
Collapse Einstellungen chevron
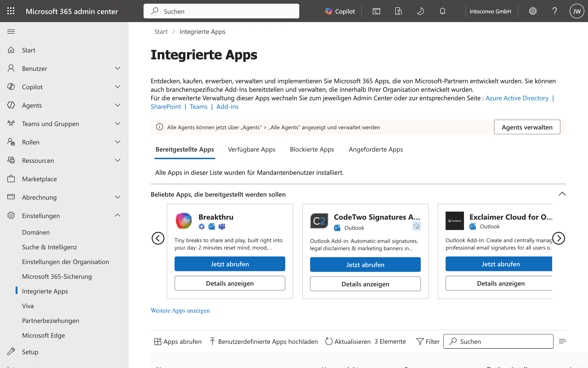[118, 216]
